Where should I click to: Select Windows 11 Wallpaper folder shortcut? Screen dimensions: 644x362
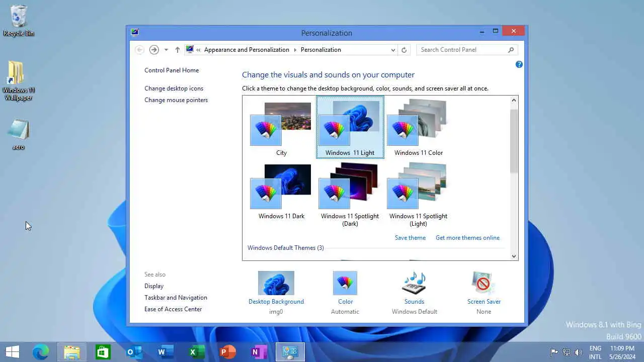(x=19, y=81)
